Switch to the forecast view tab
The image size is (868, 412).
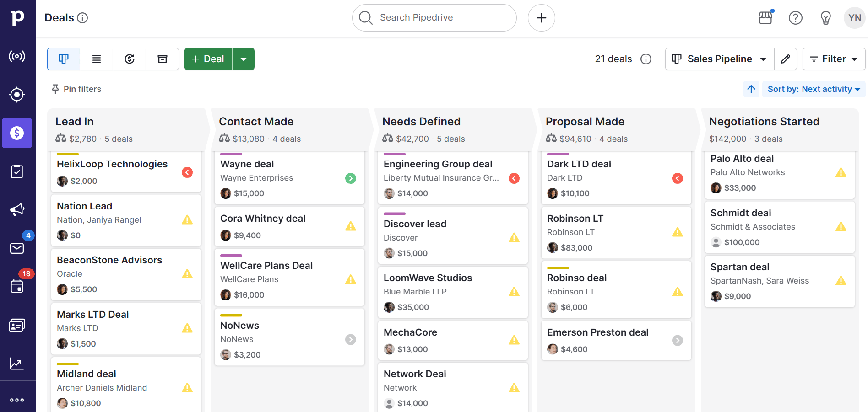129,59
